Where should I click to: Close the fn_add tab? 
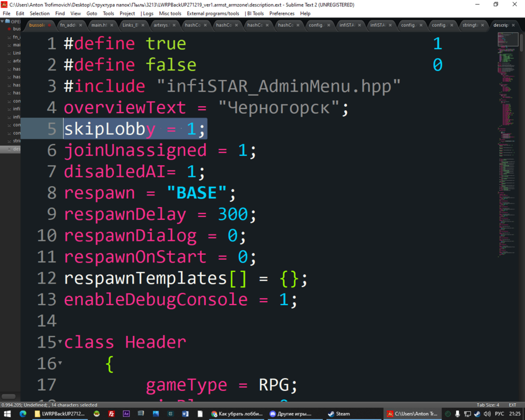pos(80,25)
